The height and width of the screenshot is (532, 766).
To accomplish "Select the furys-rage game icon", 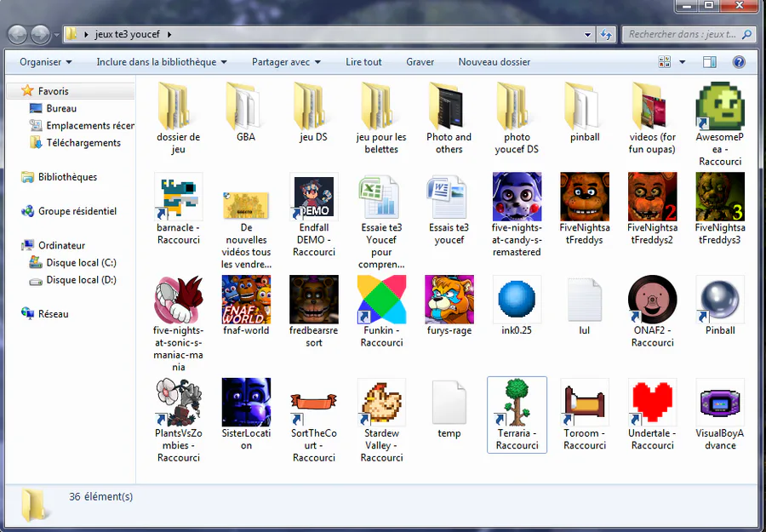I will 449,300.
